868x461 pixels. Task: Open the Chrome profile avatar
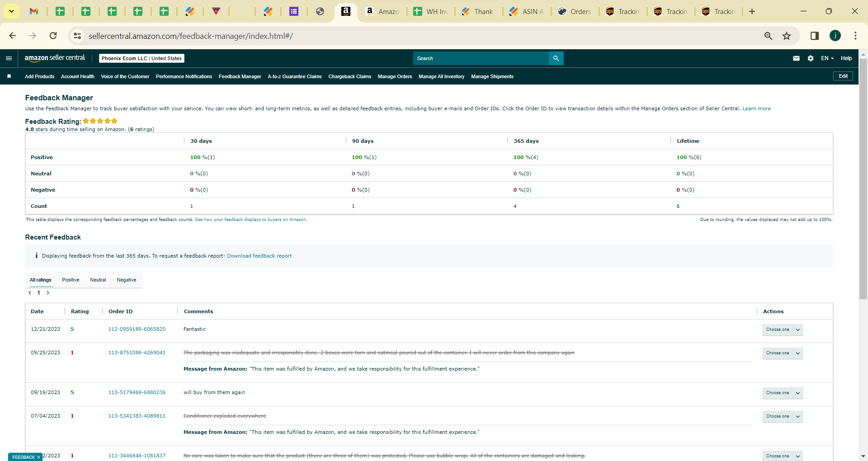[x=835, y=36]
